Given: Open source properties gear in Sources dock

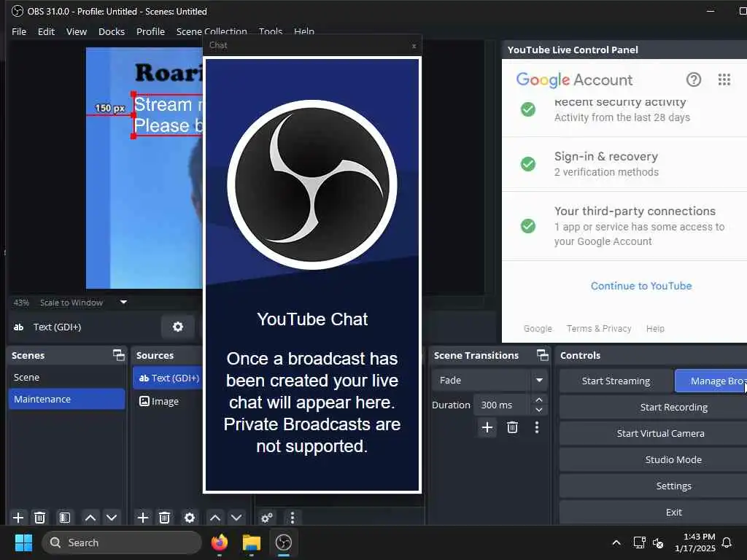Looking at the screenshot, I should 190,518.
